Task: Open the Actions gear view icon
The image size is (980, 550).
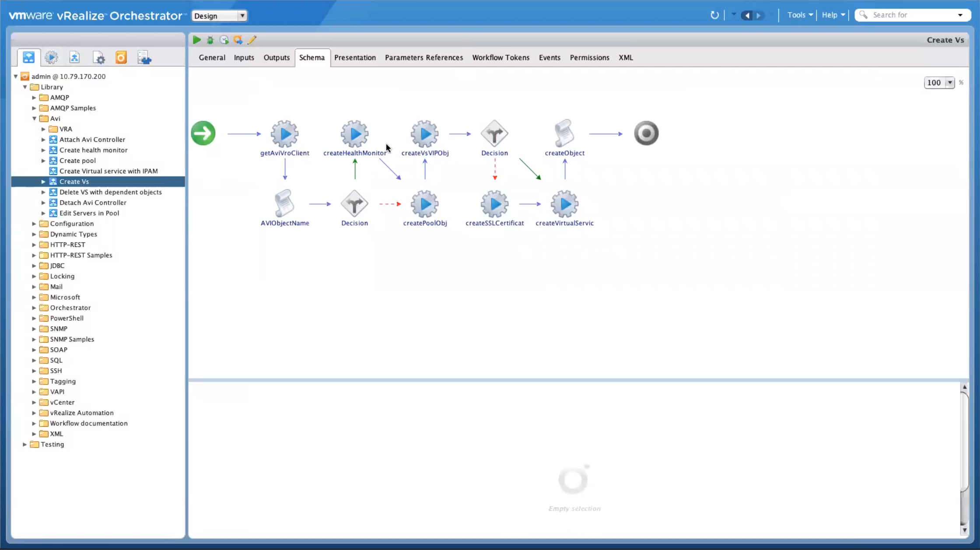Action: [x=52, y=57]
